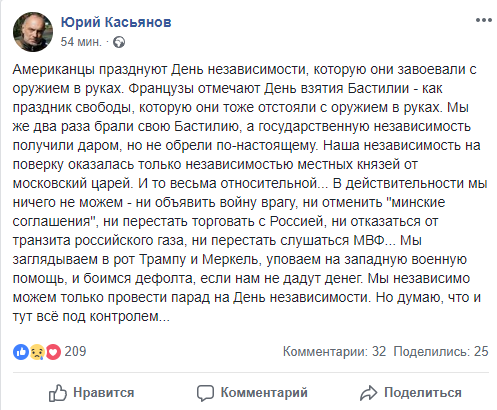Image resolution: width=497 pixels, height=410 pixels.
Task: Open Юрий Касьянов profile picture
Action: (x=33, y=32)
